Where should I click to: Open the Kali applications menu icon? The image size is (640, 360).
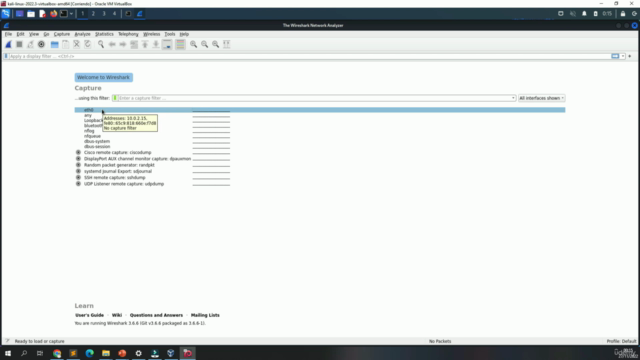pyautogui.click(x=6, y=13)
